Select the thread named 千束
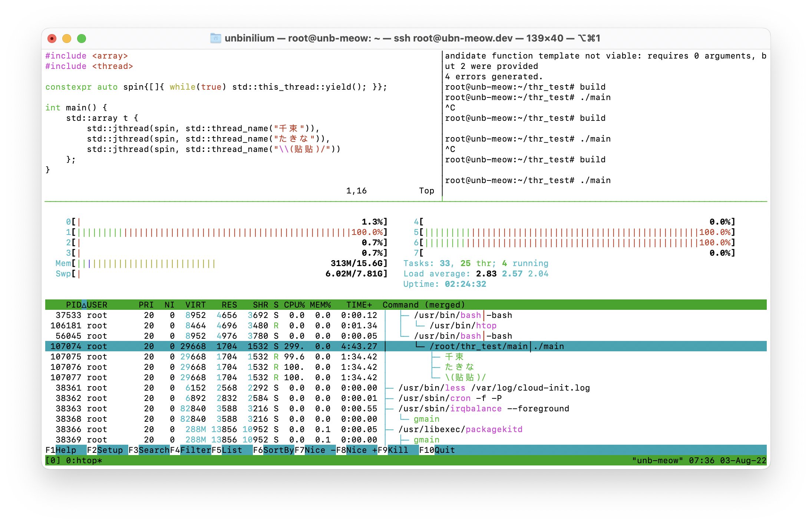Viewport: 812px width, 524px height. coord(406,356)
